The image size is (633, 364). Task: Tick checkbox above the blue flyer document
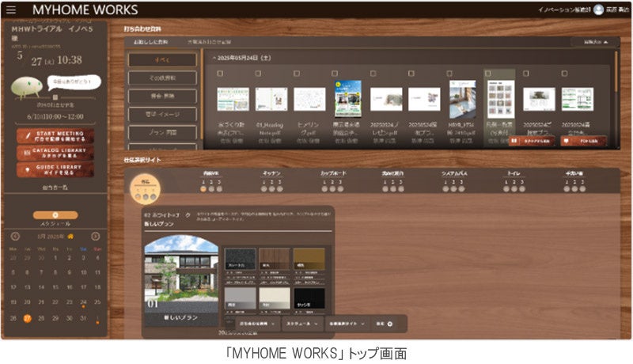(335, 74)
